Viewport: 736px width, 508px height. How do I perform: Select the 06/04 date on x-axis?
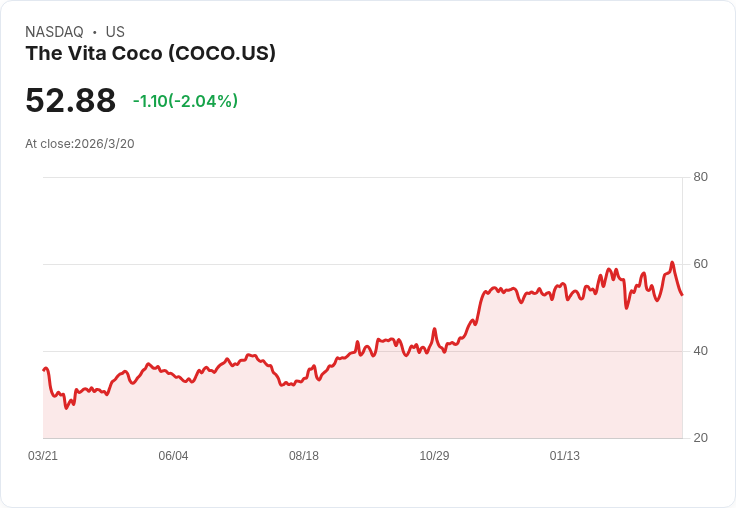point(173,455)
